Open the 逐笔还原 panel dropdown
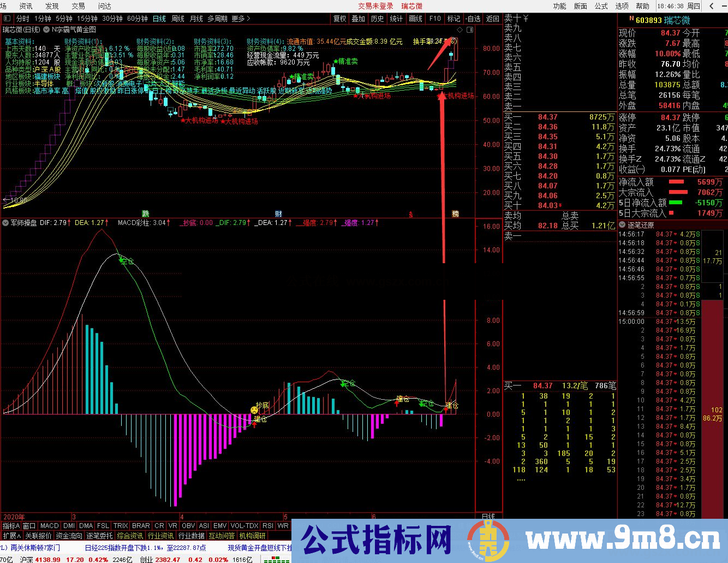The height and width of the screenshot is (563, 728). [622, 225]
